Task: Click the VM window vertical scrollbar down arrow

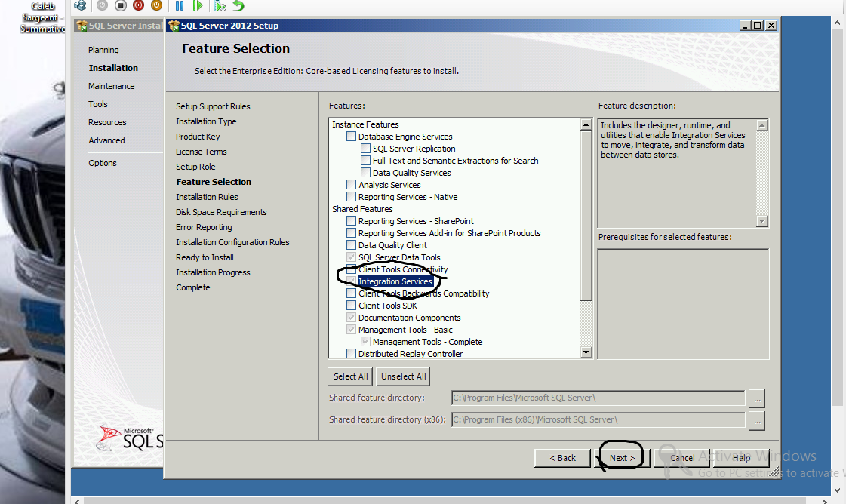Action: coord(838,490)
